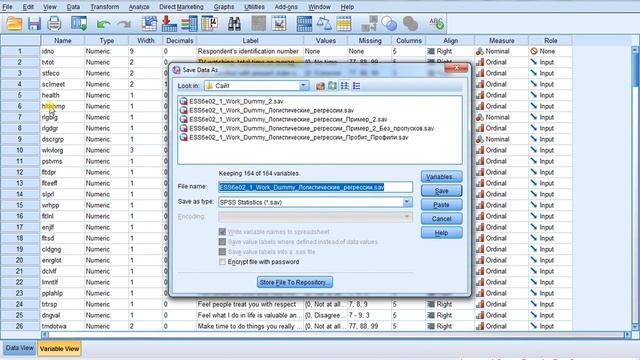Create new folder icon in Save dialog

tap(333, 86)
